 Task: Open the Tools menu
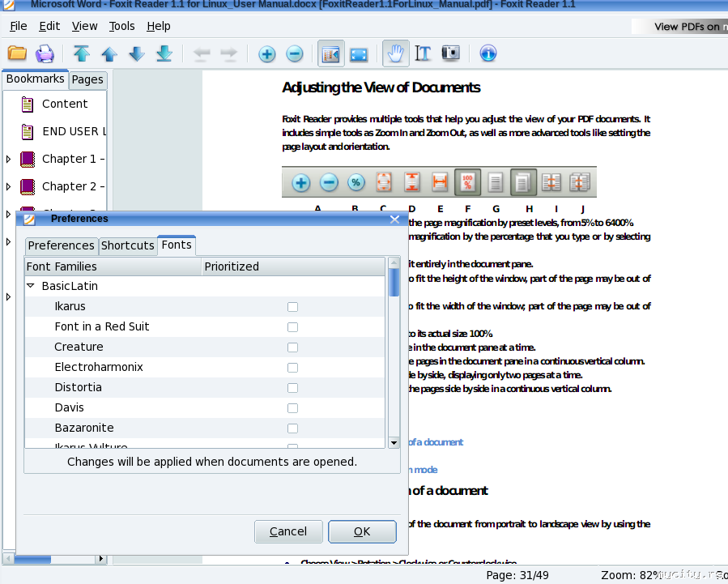point(121,27)
